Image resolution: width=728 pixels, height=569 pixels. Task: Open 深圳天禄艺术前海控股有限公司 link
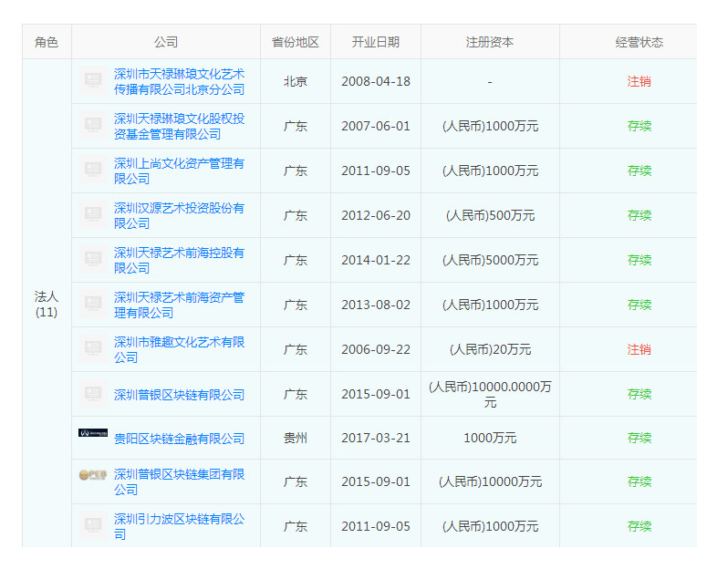pyautogui.click(x=179, y=260)
